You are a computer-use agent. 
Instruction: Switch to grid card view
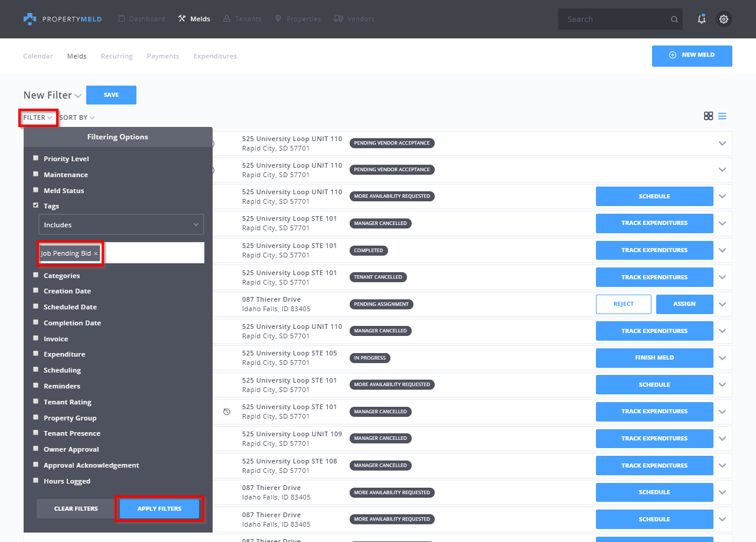(x=708, y=116)
